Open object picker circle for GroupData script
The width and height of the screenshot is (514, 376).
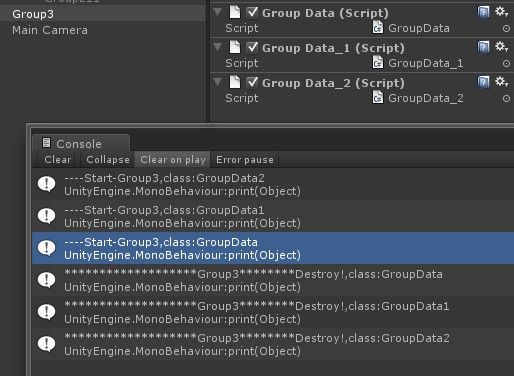506,29
